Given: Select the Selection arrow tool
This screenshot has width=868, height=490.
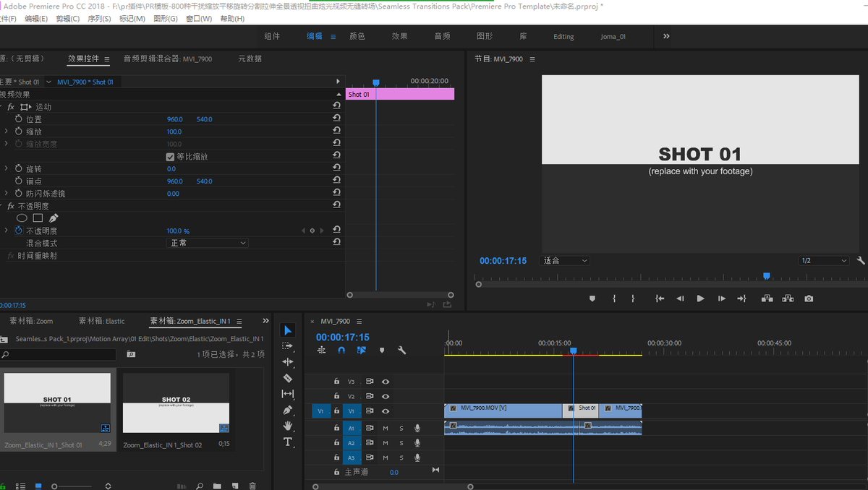Looking at the screenshot, I should coord(288,330).
